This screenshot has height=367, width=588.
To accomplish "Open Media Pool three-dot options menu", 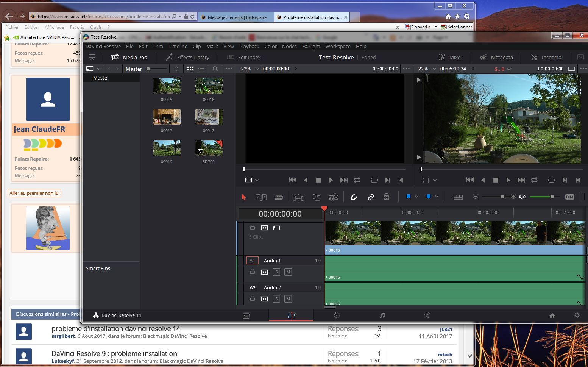I will pos(229,69).
